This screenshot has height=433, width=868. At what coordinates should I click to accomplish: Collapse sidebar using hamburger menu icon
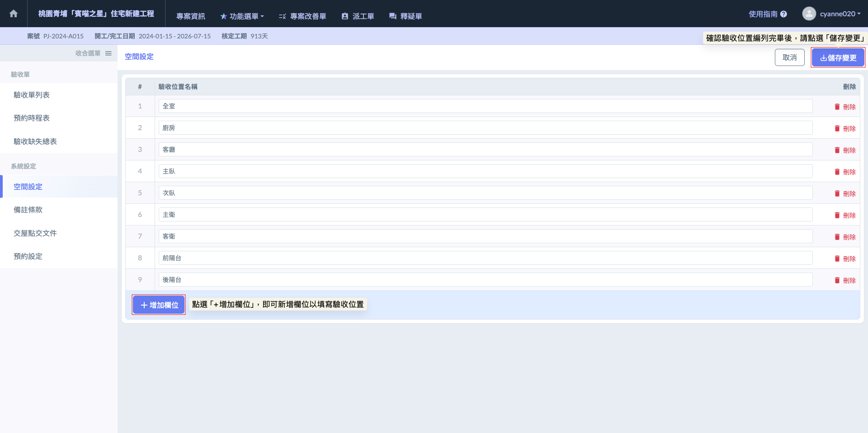108,53
